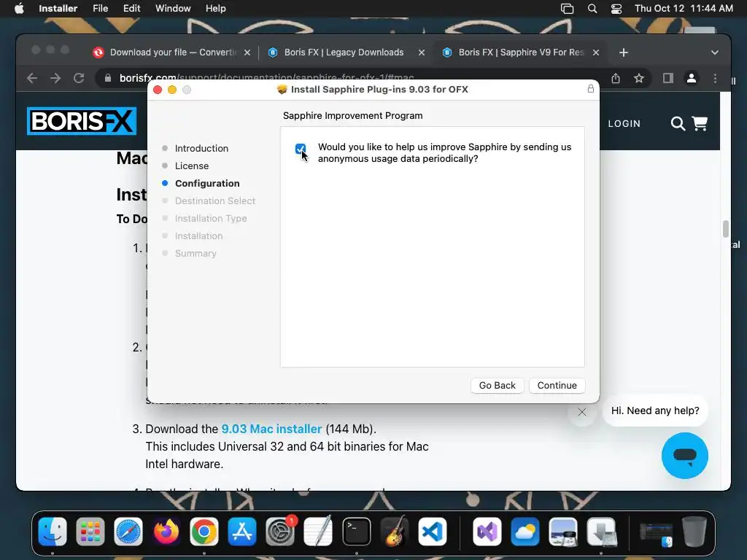Click the Destination Select step label
The width and height of the screenshot is (747, 560).
tap(215, 201)
